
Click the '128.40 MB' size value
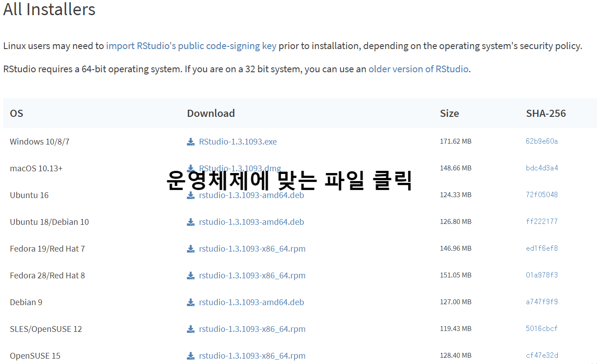coord(456,356)
